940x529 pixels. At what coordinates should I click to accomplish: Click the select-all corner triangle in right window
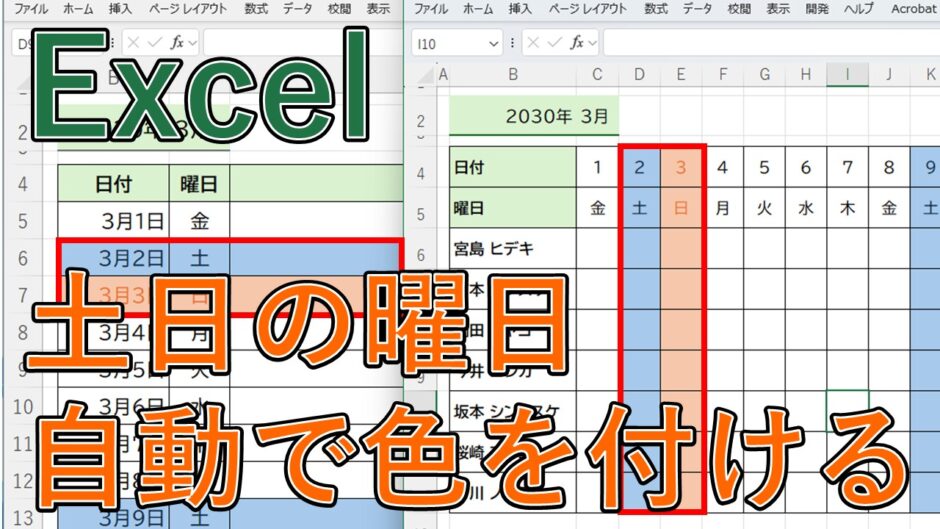426,75
